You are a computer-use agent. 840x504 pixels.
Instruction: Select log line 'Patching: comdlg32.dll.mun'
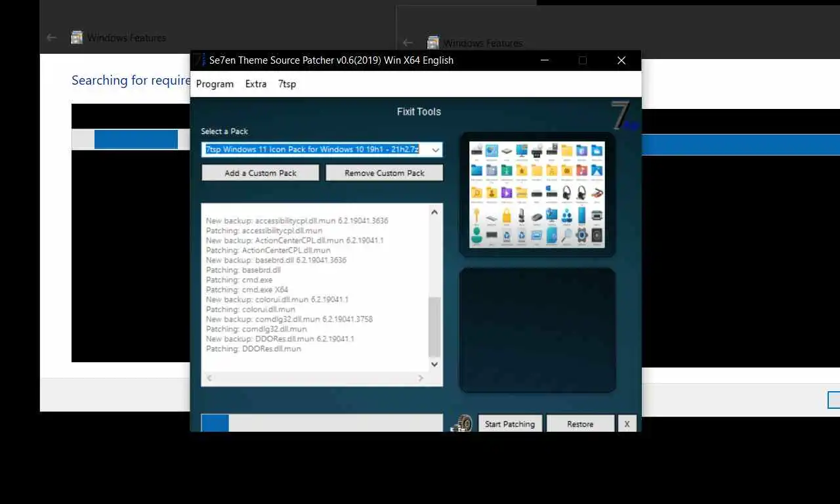256,329
